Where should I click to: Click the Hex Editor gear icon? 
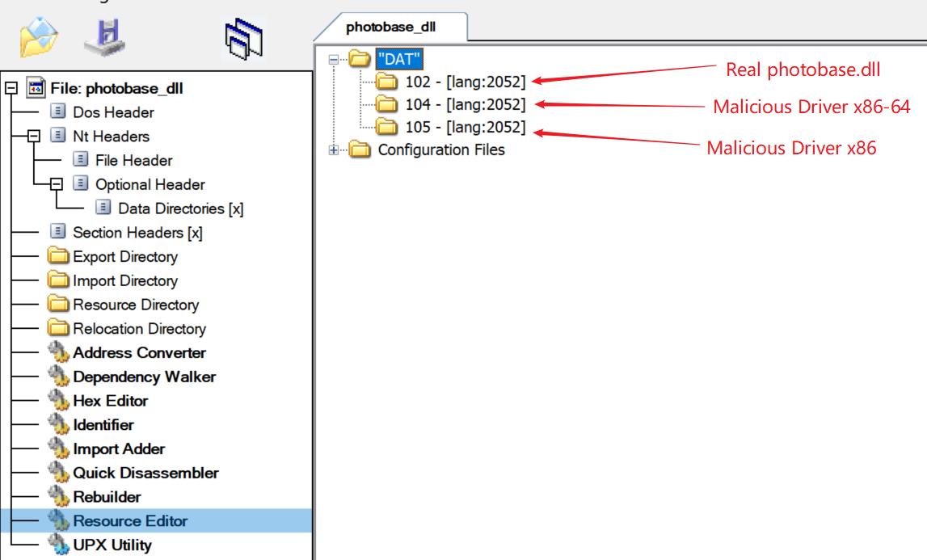pyautogui.click(x=58, y=400)
